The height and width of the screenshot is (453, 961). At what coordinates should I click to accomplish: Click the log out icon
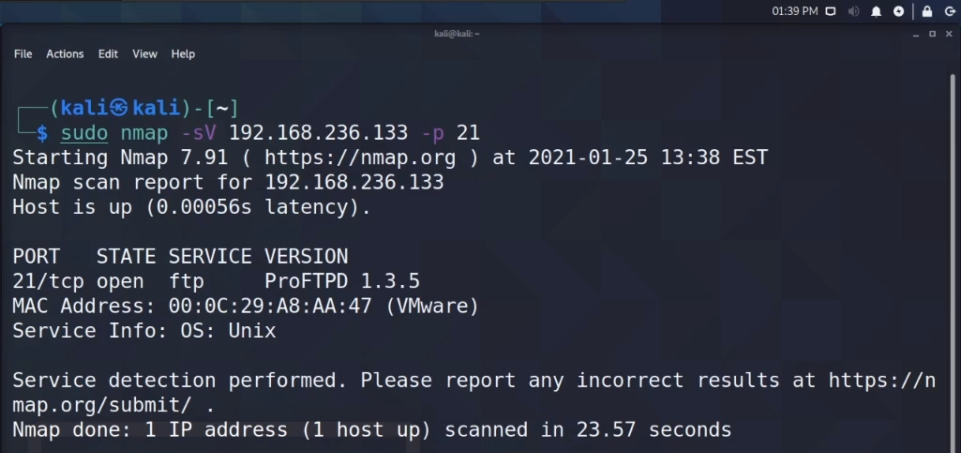pyautogui.click(x=949, y=11)
